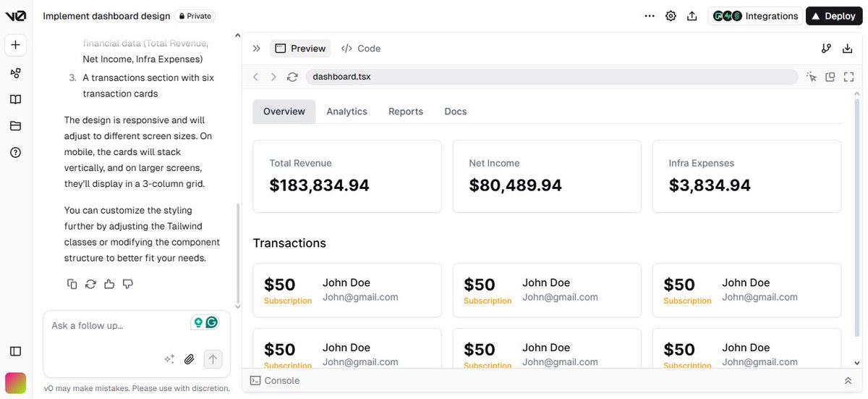
Task: Click the dashboard.tsx address bar
Action: 551,77
